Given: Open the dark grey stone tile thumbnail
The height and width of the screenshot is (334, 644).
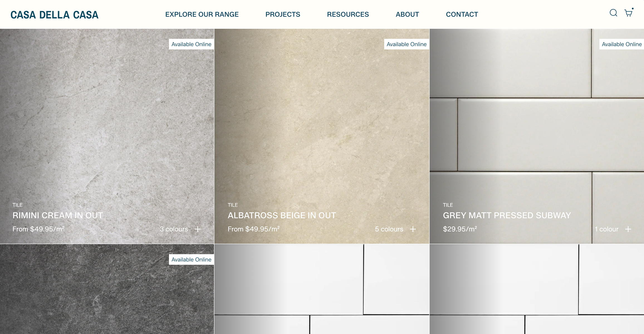Looking at the screenshot, I should [x=107, y=289].
